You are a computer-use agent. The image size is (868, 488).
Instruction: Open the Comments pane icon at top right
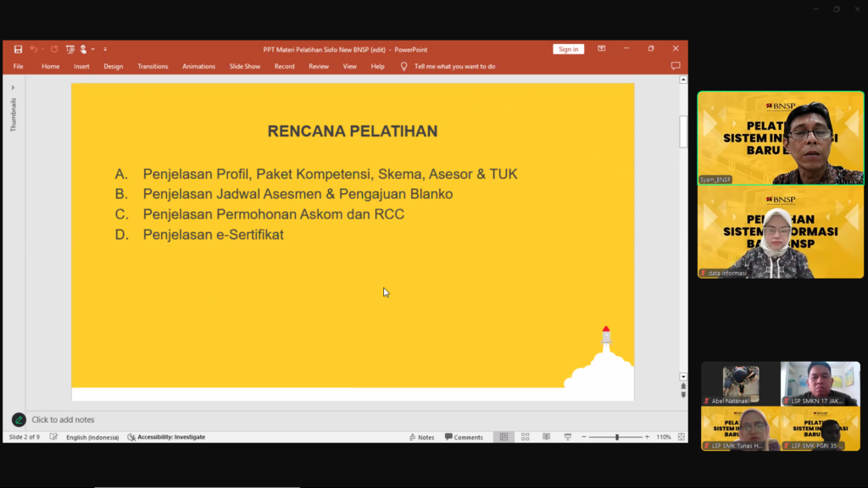tap(676, 66)
